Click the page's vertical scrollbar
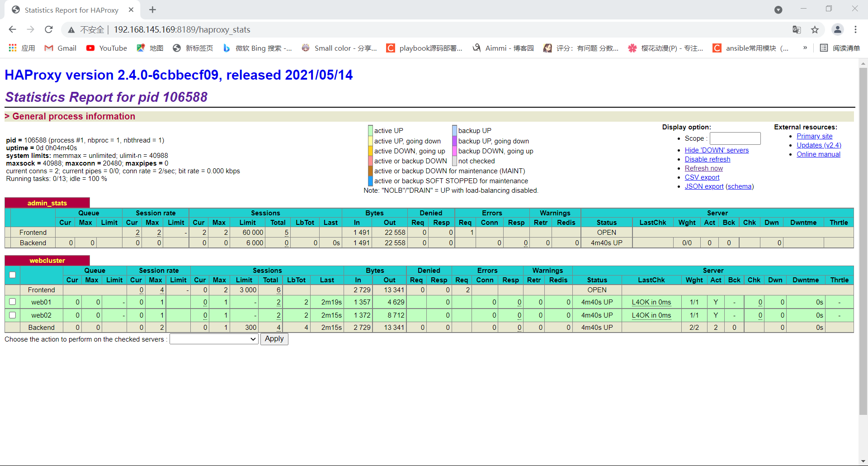The width and height of the screenshot is (868, 466). click(x=863, y=241)
